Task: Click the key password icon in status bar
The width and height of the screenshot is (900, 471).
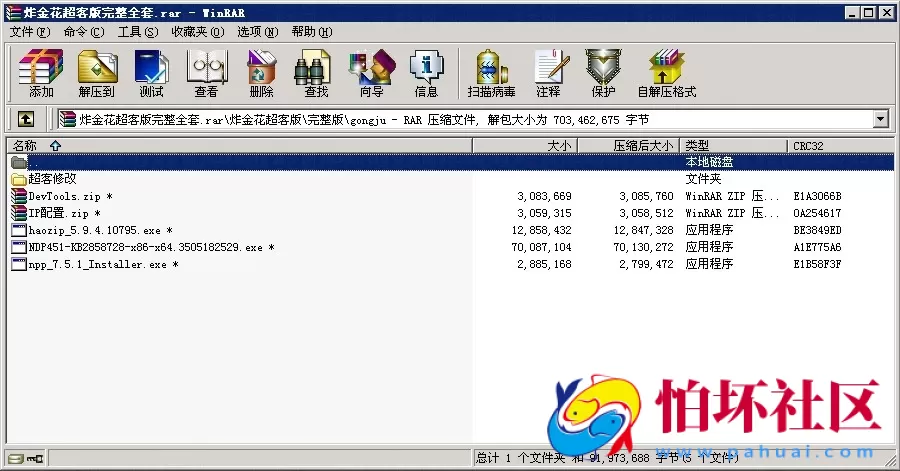Action: click(36, 458)
